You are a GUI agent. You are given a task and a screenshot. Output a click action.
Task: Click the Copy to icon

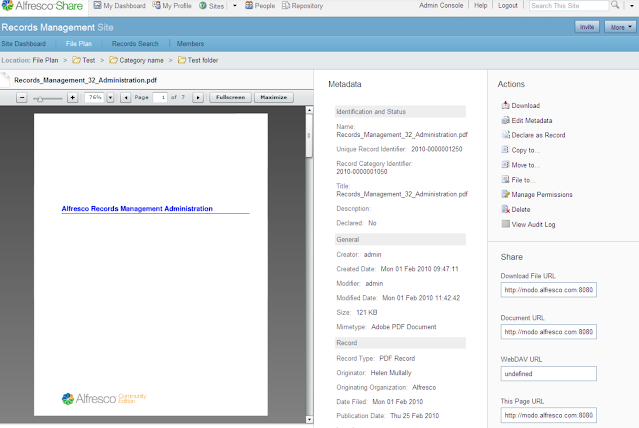pos(505,150)
